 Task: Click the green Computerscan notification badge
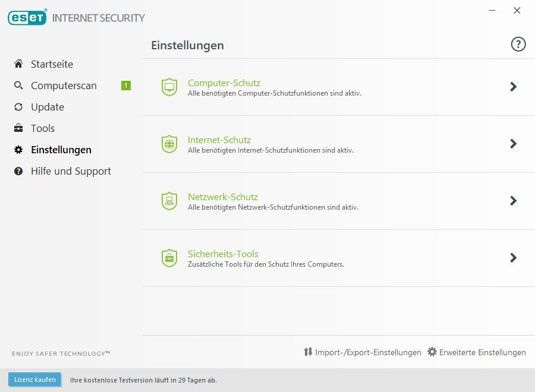tap(125, 86)
